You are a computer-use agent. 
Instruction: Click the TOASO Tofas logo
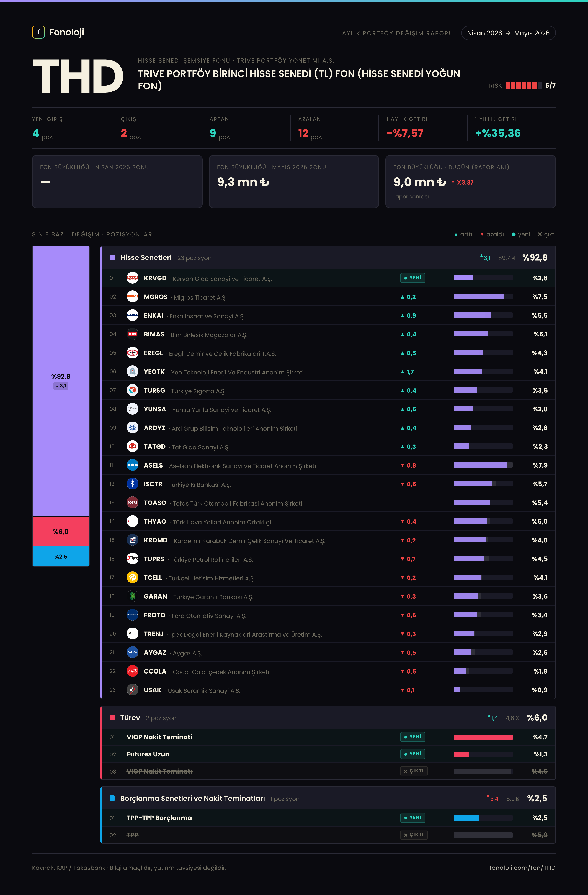[132, 502]
